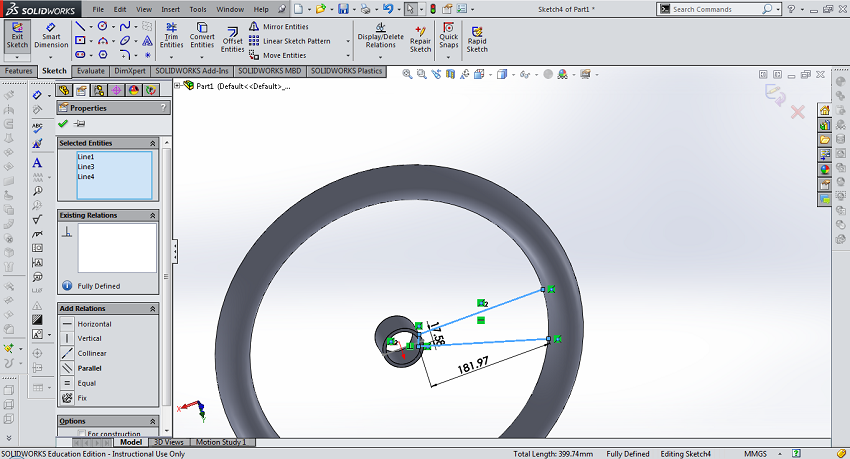Open the Tools menu
The image size is (850, 459).
pos(198,9)
